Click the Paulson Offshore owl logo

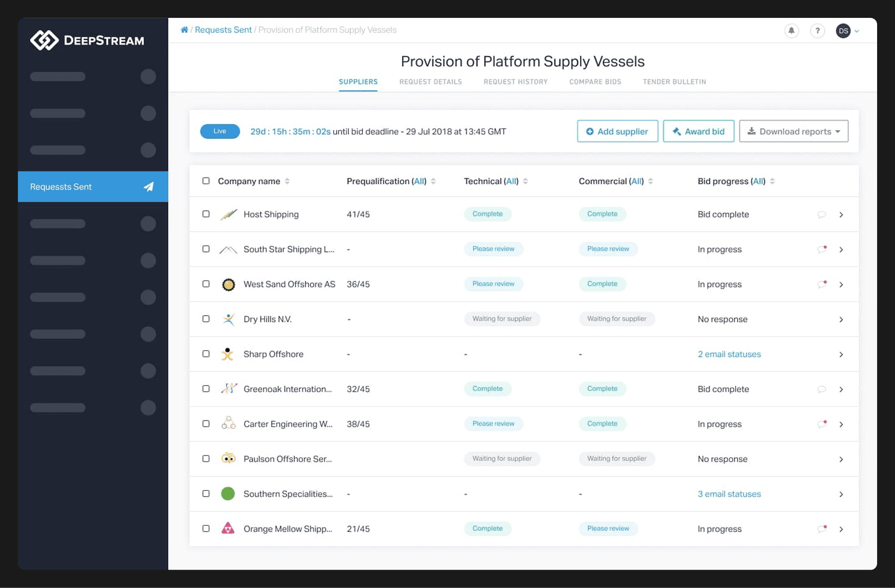[228, 458]
